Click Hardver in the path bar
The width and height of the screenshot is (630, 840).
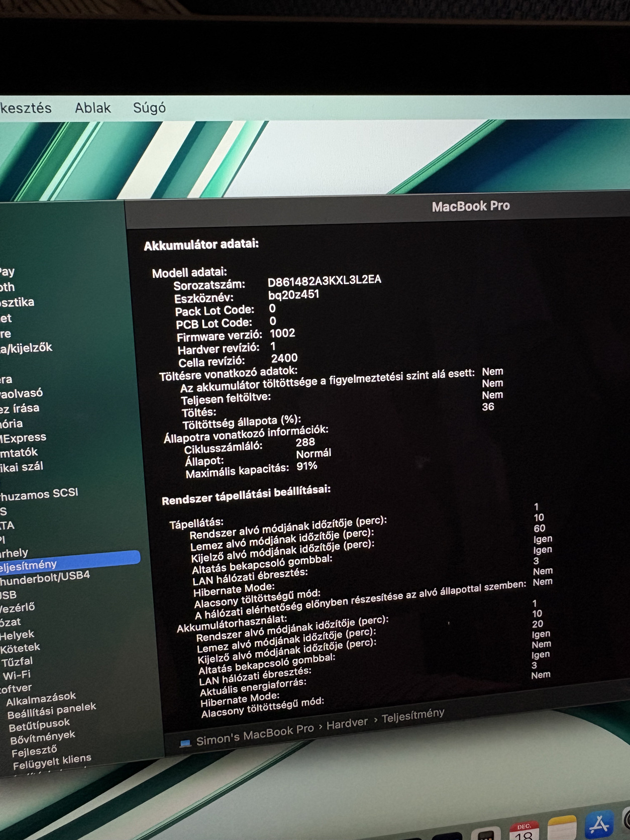[347, 723]
